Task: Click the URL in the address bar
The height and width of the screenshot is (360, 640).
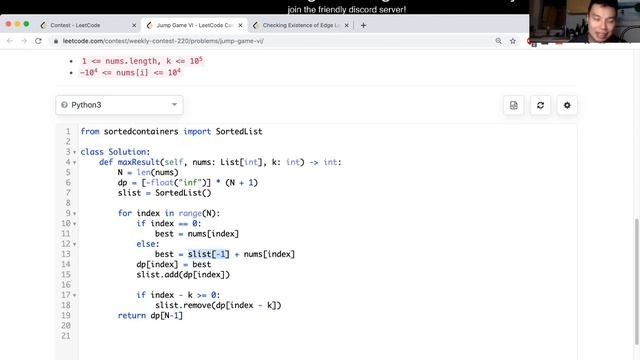Action: (x=163, y=41)
